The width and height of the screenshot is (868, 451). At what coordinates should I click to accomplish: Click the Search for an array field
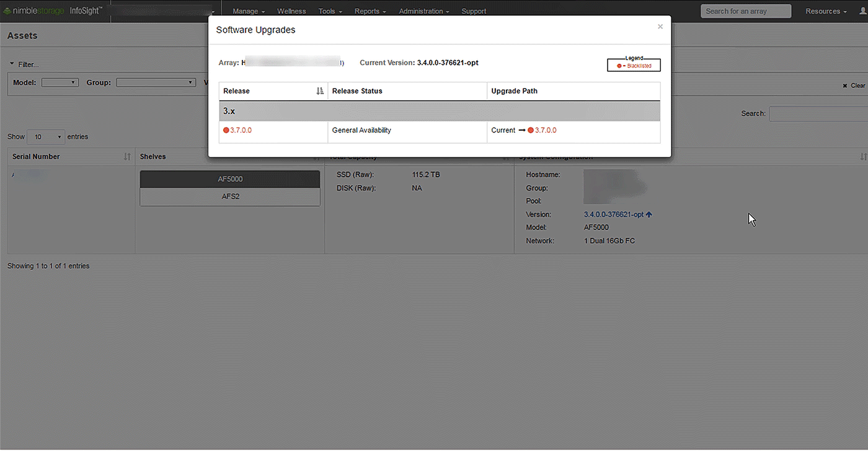point(746,11)
